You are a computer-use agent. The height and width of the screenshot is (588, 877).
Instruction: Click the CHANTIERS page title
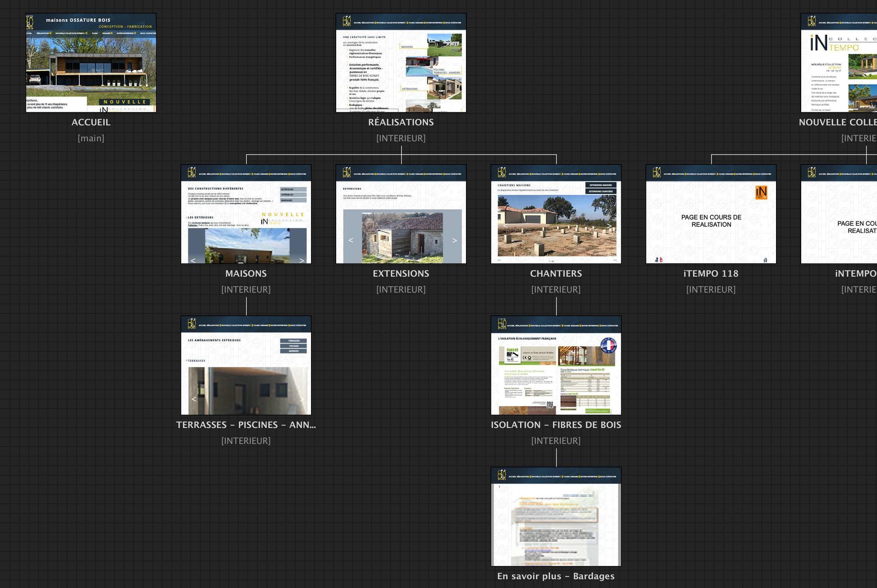(x=556, y=273)
